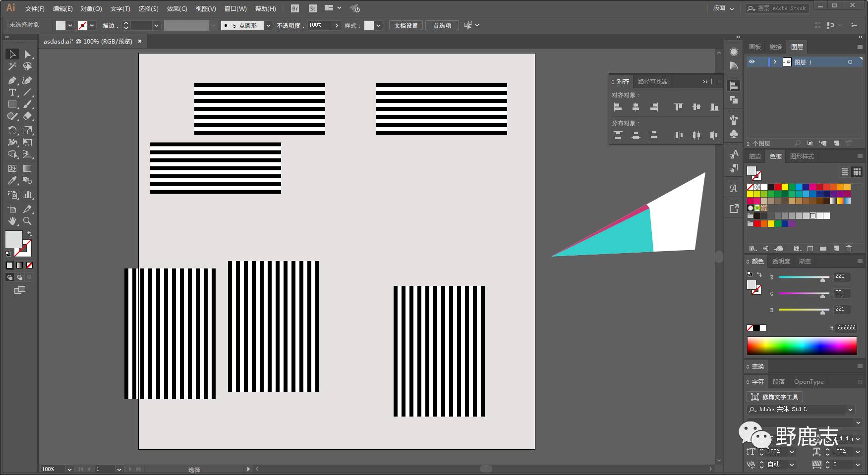Pick the Direct Selection tool
Image resolution: width=868 pixels, height=475 pixels.
click(27, 54)
